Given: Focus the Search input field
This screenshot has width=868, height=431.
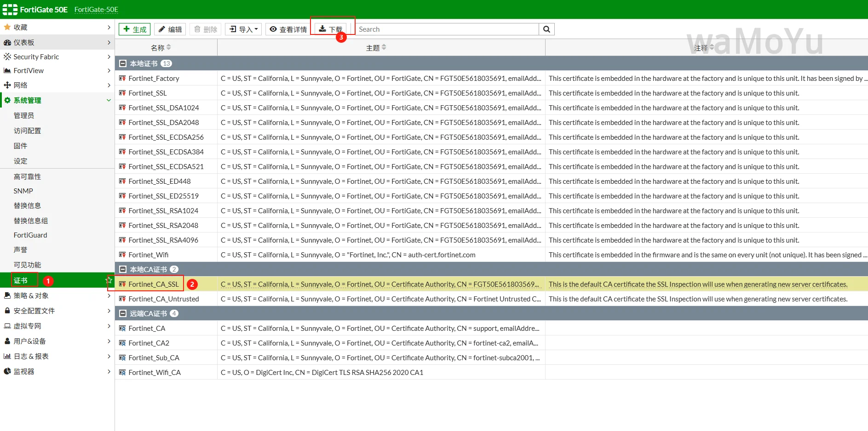Looking at the screenshot, I should click(x=446, y=29).
